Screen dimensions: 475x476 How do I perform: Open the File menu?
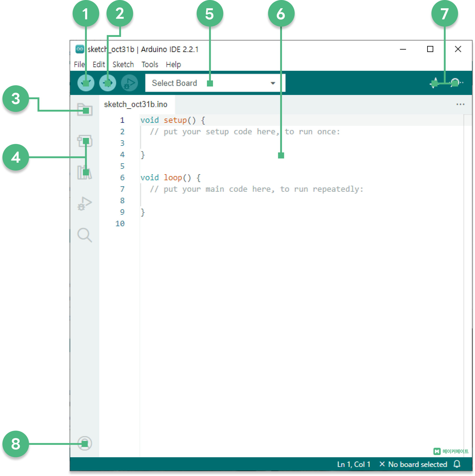click(79, 65)
